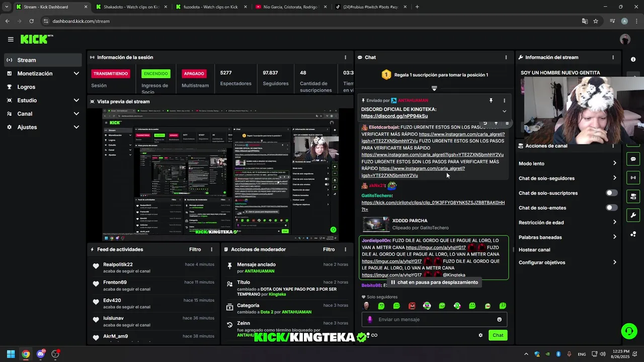Toggle Chat de solo-suscriptores switch
644x362 pixels.
coord(611,193)
